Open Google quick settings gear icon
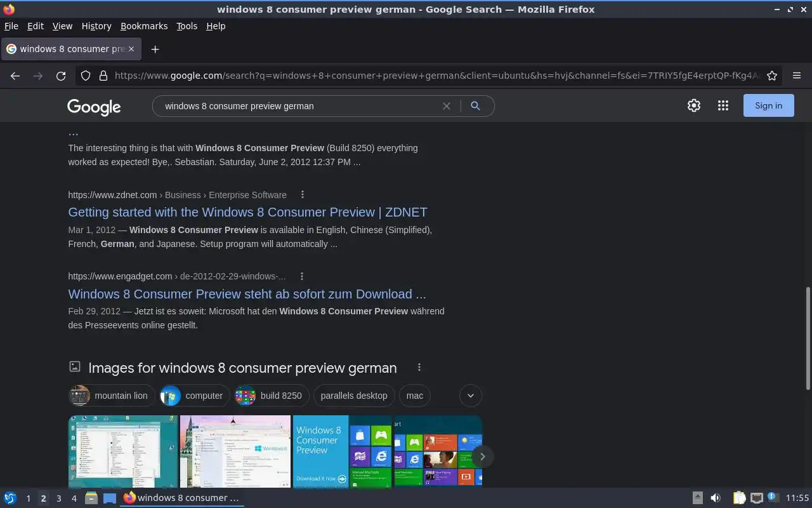 click(694, 105)
